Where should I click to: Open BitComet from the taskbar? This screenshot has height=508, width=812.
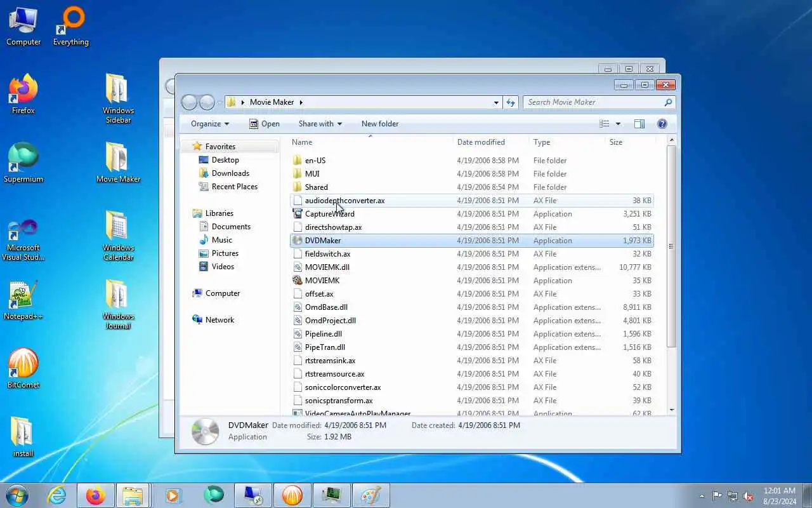click(x=292, y=495)
